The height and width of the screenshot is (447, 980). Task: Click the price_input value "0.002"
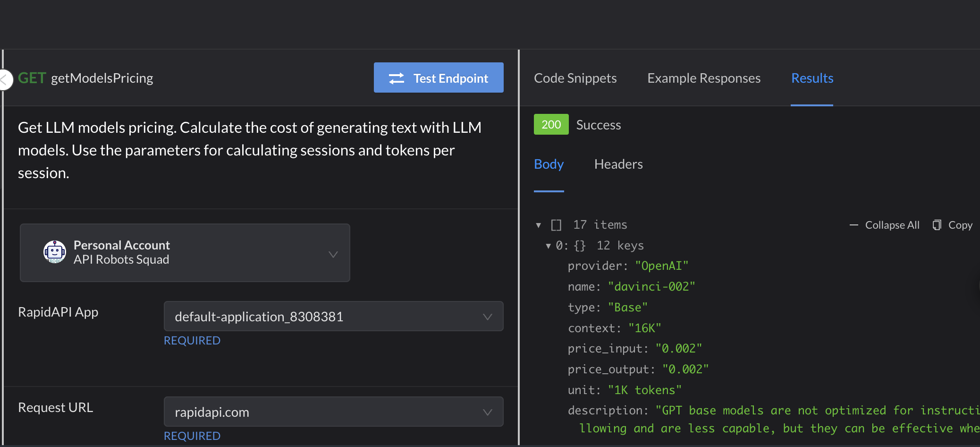678,349
